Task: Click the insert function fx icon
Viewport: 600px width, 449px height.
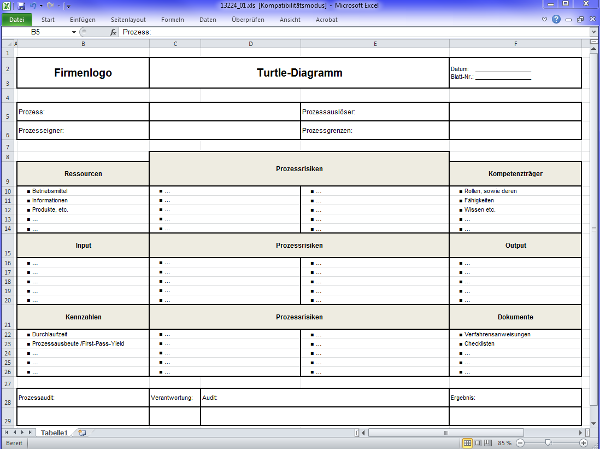Action: point(114,32)
